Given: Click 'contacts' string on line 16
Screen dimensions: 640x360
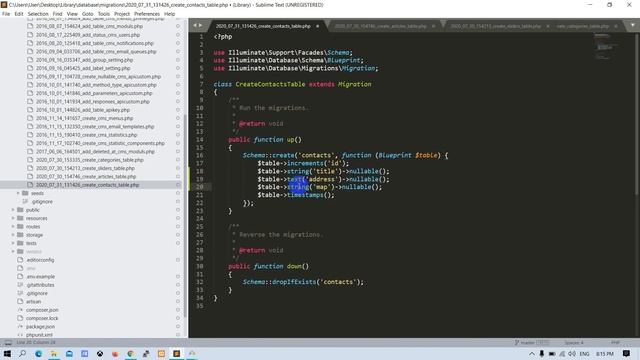Looking at the screenshot, I should (x=316, y=156).
